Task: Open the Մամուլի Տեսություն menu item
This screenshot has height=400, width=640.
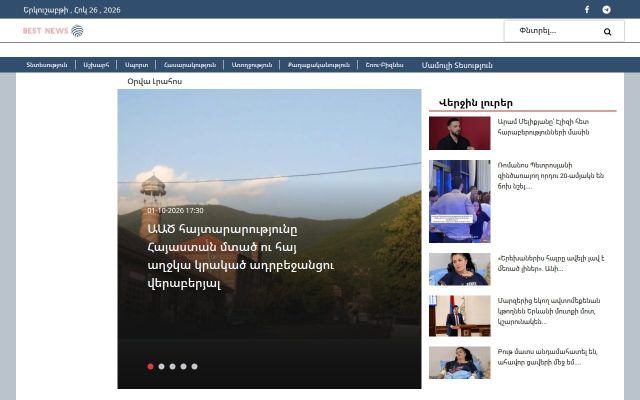Action: 457,65
